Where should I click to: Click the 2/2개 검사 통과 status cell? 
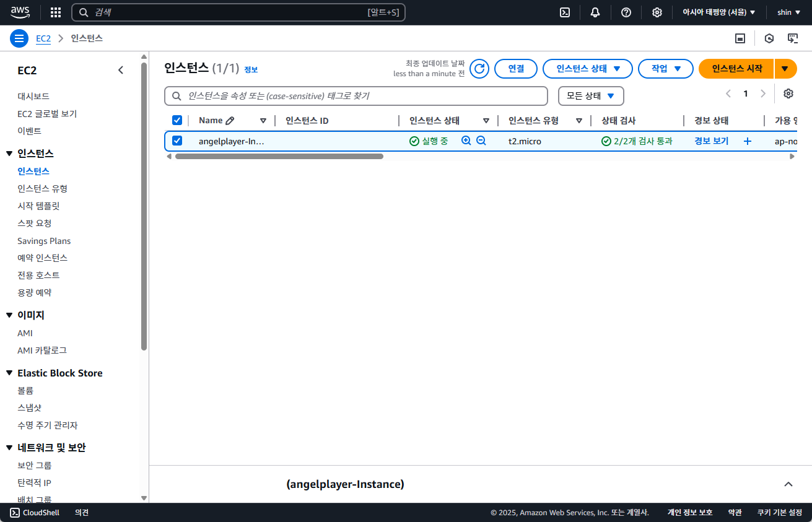coord(637,141)
